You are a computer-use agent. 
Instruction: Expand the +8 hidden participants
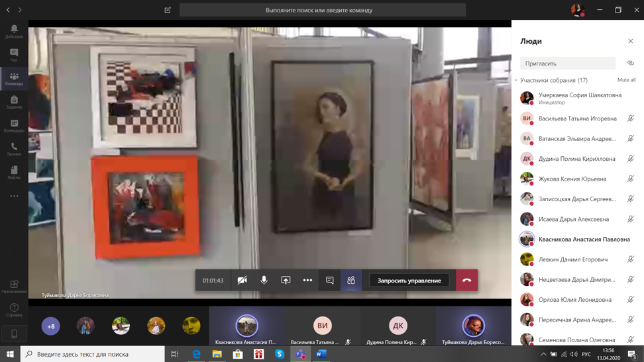coord(51,326)
